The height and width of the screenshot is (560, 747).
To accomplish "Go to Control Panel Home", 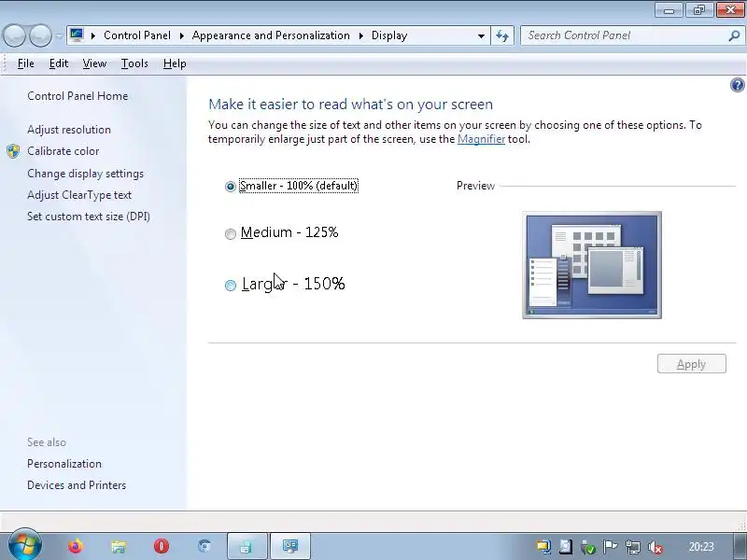I will coord(78,96).
